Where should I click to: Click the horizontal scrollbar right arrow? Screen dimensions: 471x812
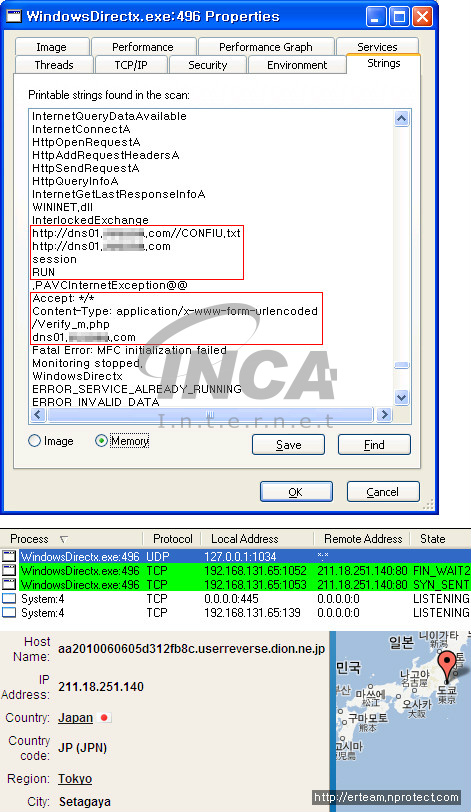pos(384,415)
